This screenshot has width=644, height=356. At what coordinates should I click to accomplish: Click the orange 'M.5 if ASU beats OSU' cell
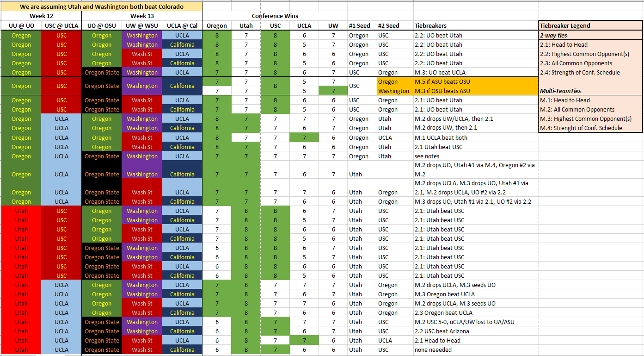click(x=476, y=81)
